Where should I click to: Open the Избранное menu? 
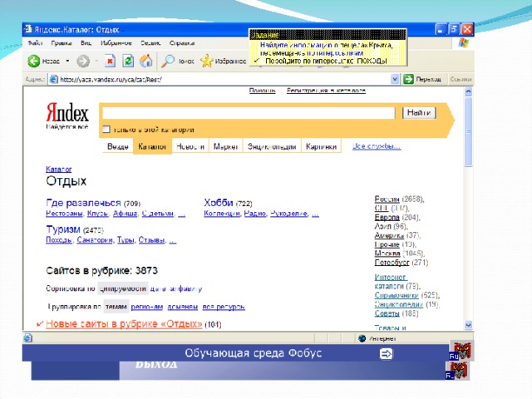pos(116,43)
